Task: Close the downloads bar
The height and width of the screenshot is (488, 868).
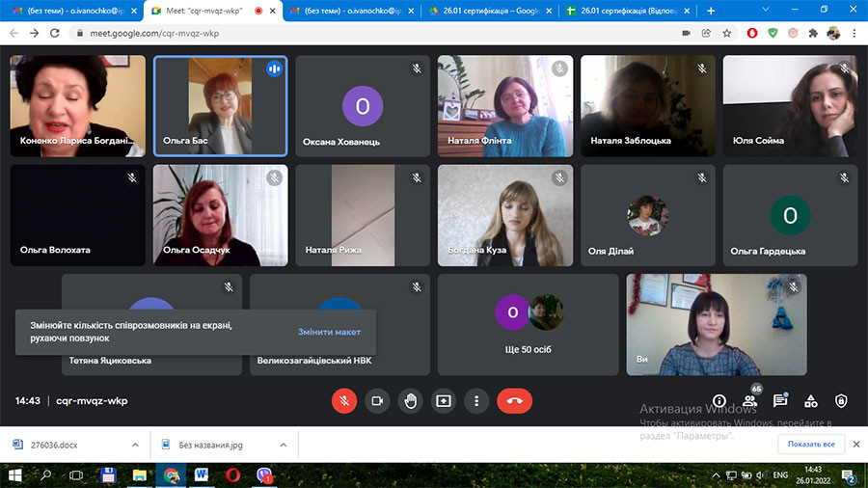Action: pos(855,445)
